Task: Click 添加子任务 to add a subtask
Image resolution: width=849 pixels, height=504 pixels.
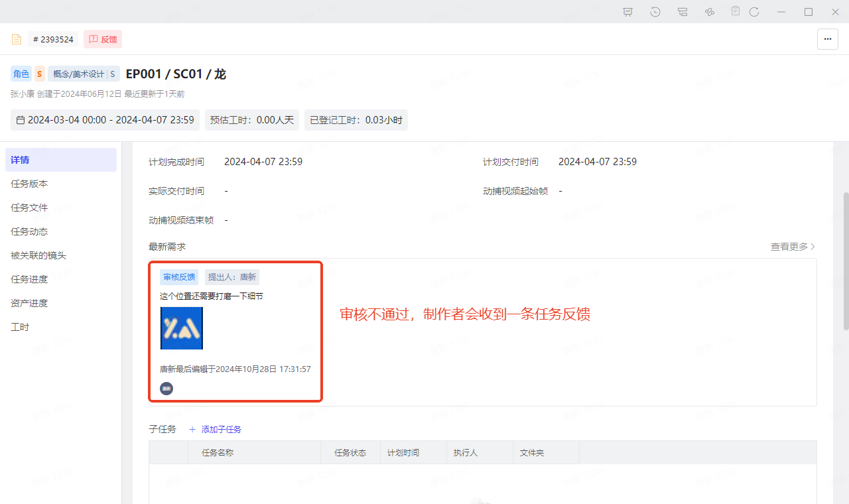Action: point(215,429)
